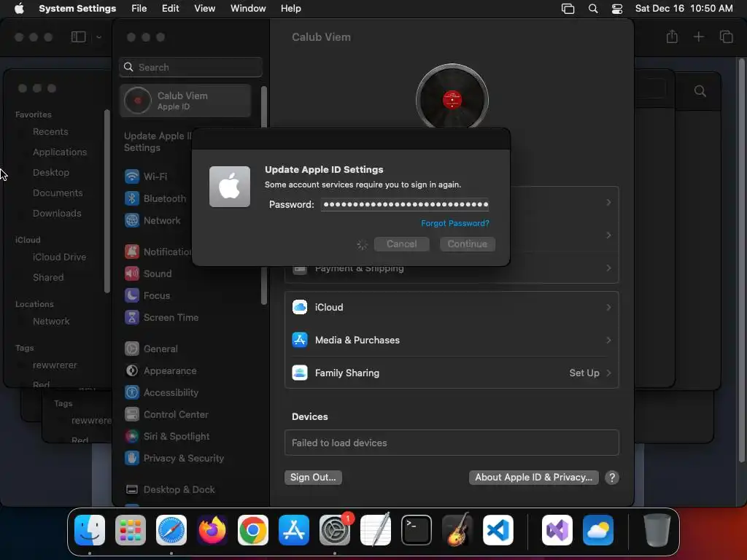Open the View menu

[205, 9]
